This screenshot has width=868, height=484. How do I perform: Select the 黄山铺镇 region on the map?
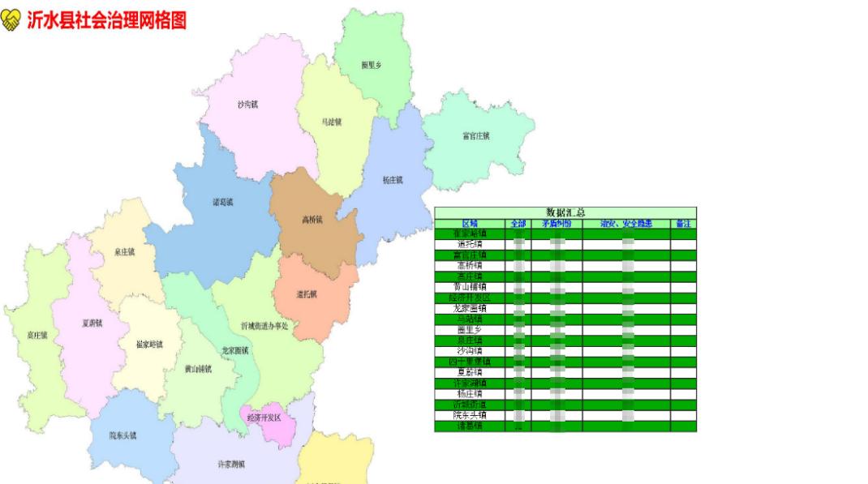(x=198, y=369)
